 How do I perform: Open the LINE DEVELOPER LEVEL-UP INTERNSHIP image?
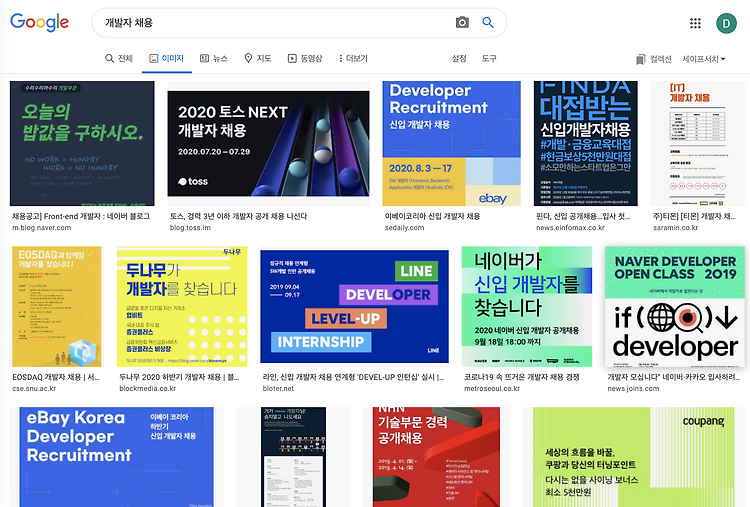(354, 307)
